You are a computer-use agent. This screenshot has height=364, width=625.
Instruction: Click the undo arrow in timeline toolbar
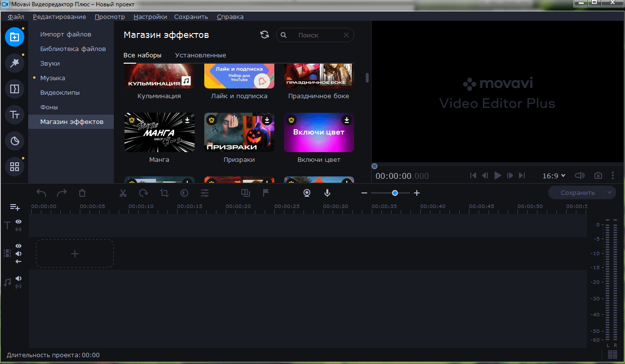click(41, 193)
